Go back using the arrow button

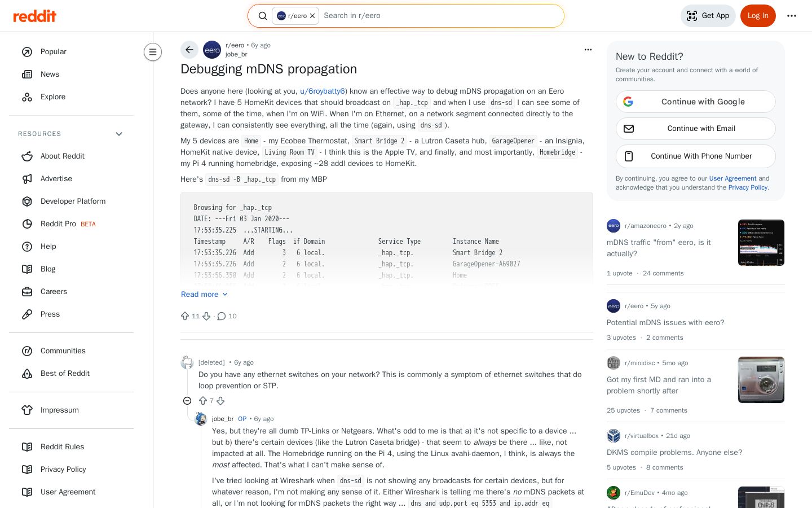189,50
